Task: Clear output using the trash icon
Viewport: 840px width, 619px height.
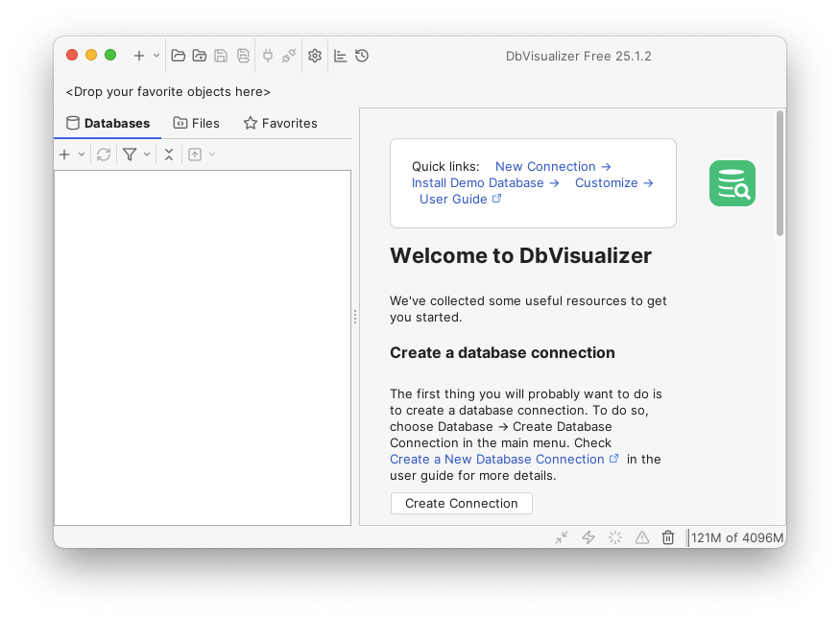Action: [x=667, y=537]
